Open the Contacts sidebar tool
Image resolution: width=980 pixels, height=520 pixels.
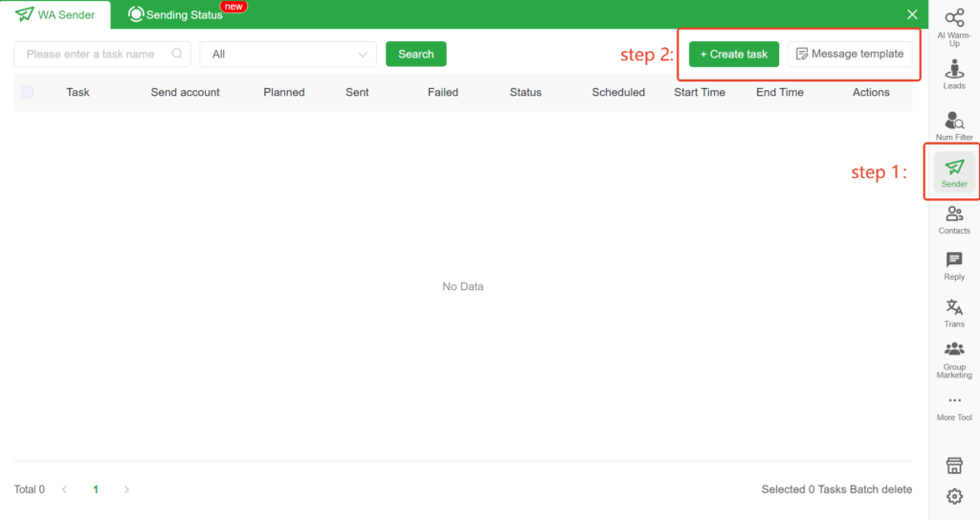coord(954,220)
